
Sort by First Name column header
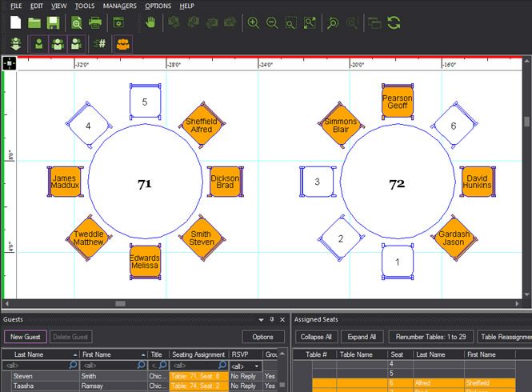(x=114, y=354)
